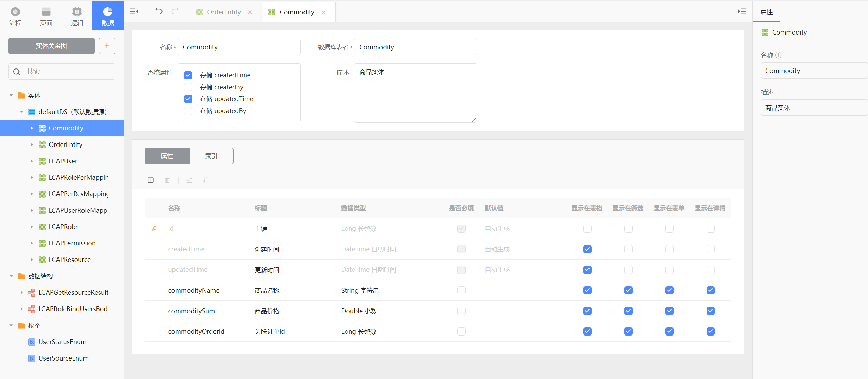
Task: Enable 存储 updatedBy checkbox
Action: click(188, 111)
